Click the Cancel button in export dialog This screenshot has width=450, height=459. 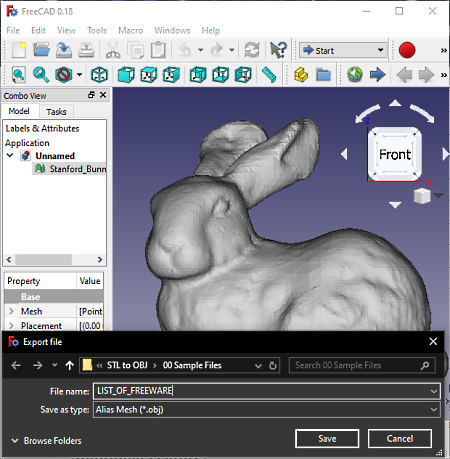[400, 439]
